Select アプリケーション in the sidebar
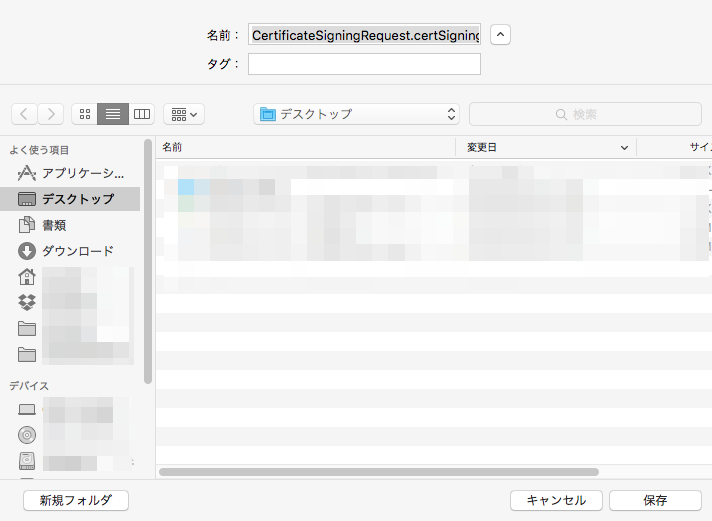Screen dimensions: 712x521 tap(70, 173)
